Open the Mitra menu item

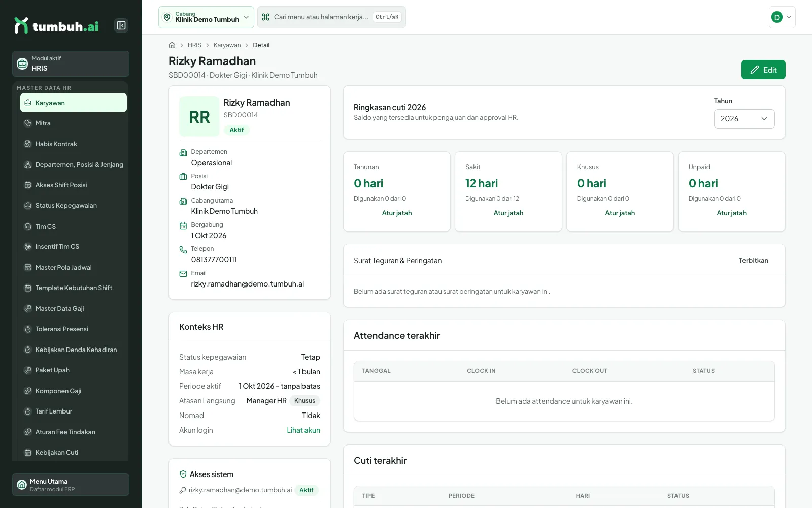click(x=74, y=123)
